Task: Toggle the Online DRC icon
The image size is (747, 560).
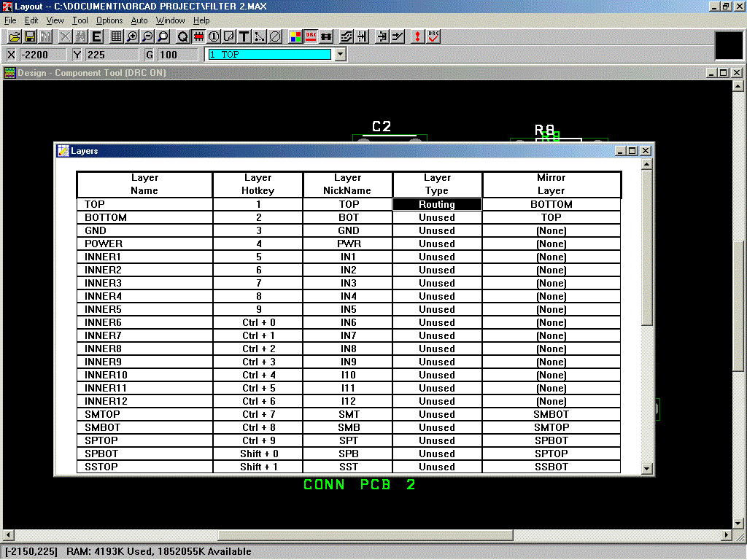Action: tap(311, 36)
